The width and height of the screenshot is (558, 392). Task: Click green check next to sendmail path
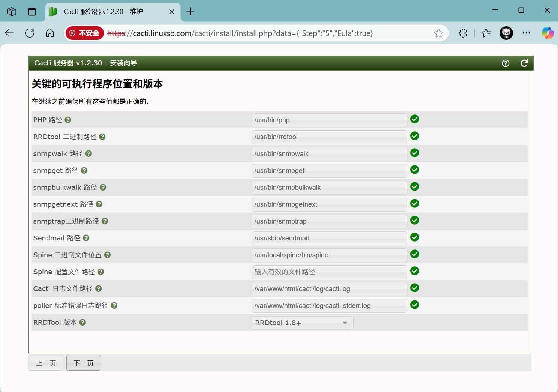pos(414,237)
